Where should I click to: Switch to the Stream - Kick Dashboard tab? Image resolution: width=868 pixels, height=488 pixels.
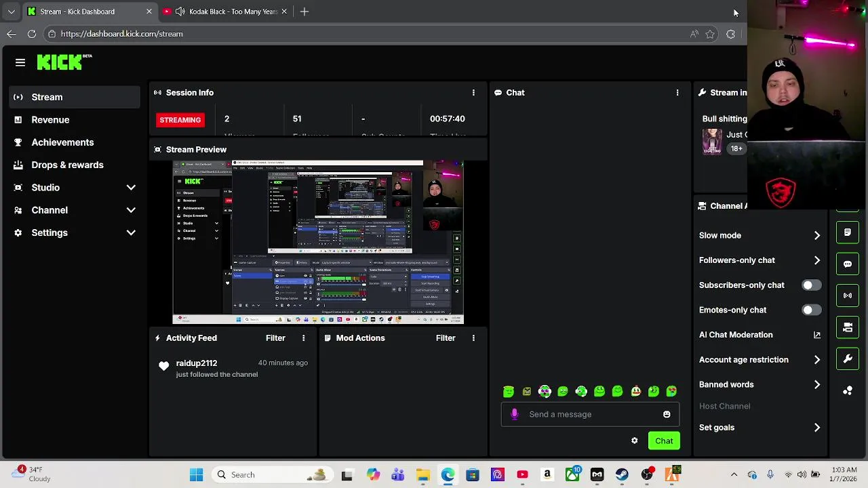tap(90, 12)
